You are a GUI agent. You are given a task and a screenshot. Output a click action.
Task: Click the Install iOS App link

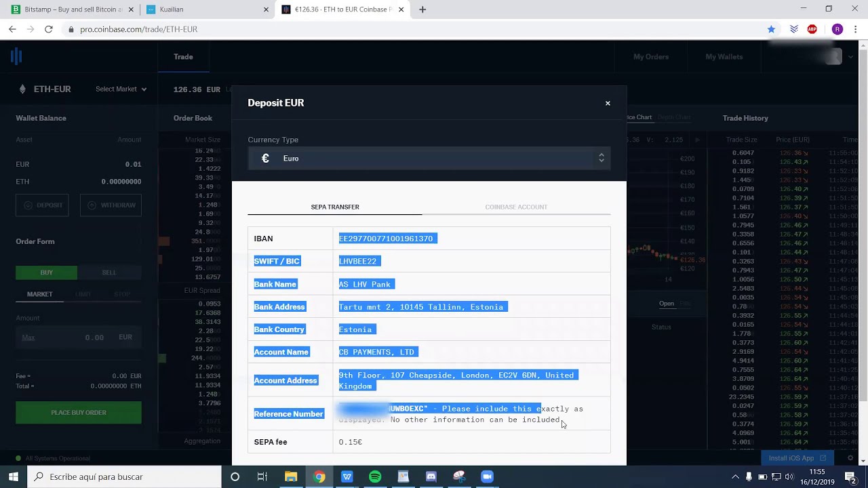[797, 458]
